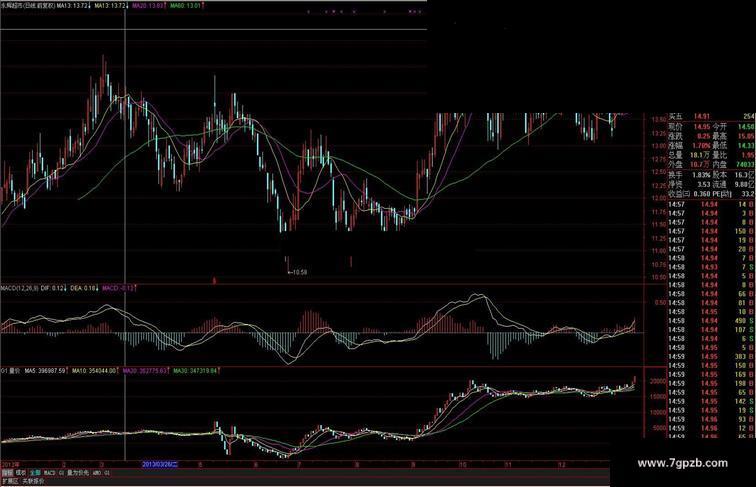Click the 今开 14.50 quote value

[745, 127]
